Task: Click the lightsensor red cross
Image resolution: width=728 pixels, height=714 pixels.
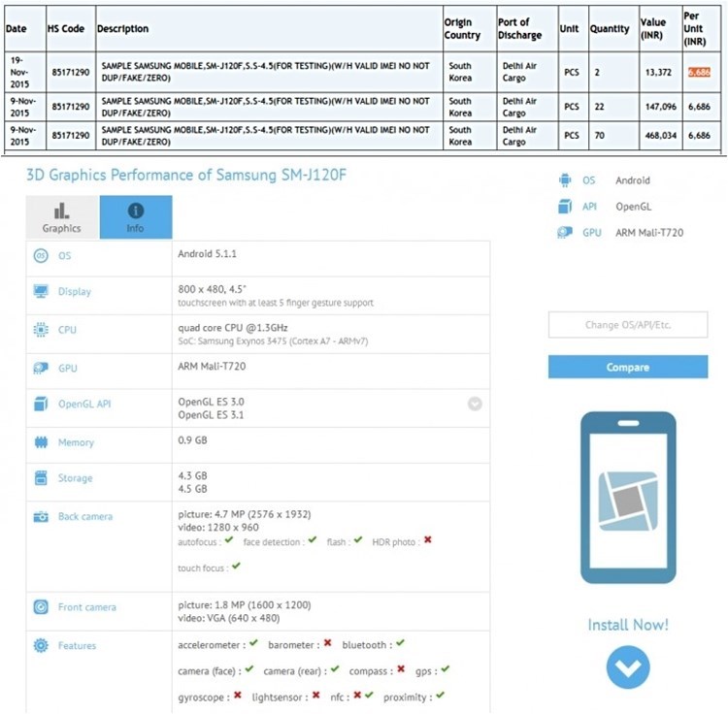Action: click(x=316, y=695)
